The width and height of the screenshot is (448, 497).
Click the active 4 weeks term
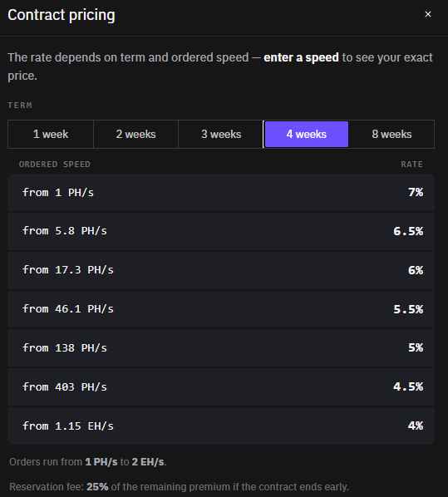coord(306,134)
